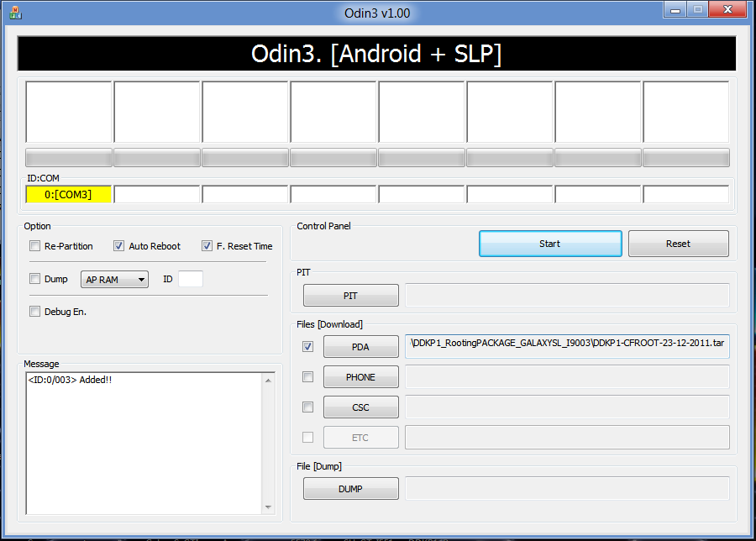This screenshot has width=756, height=541.
Task: Click the PHONE file path field
Action: [567, 376]
